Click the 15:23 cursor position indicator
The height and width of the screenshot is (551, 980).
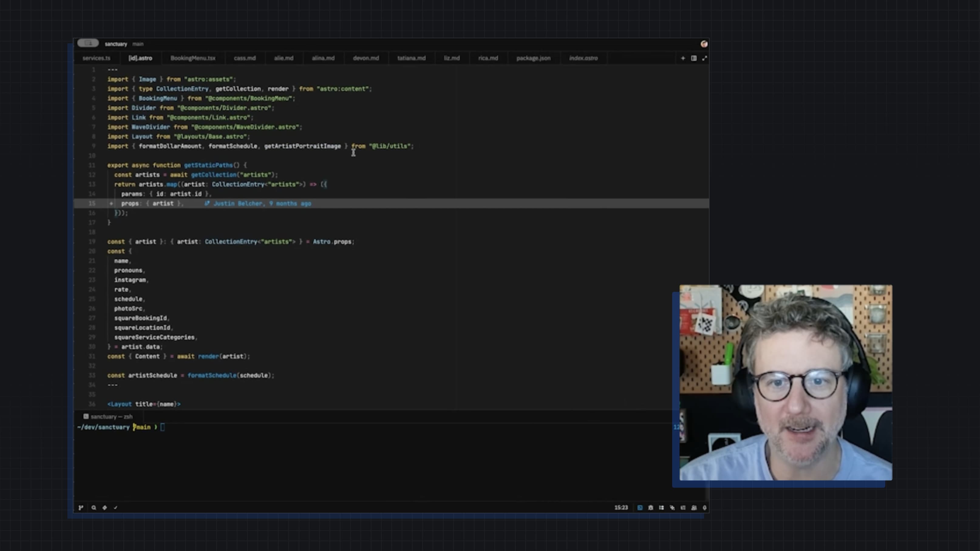pyautogui.click(x=621, y=508)
